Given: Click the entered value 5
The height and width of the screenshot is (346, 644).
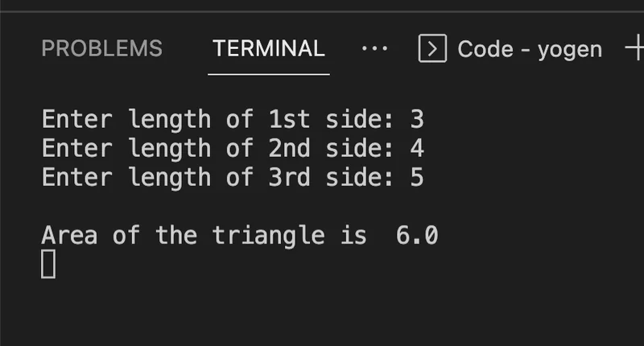Looking at the screenshot, I should coord(416,177).
